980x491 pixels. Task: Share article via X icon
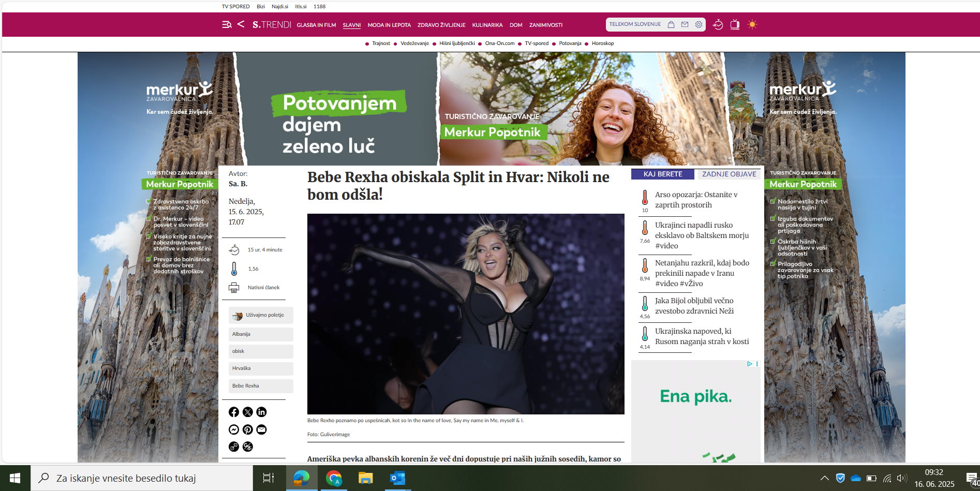point(248,412)
